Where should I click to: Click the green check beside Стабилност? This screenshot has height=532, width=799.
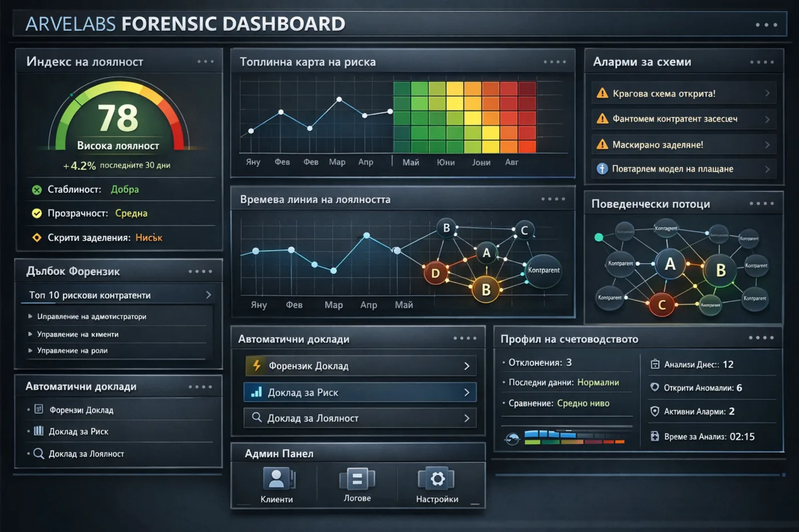35,189
